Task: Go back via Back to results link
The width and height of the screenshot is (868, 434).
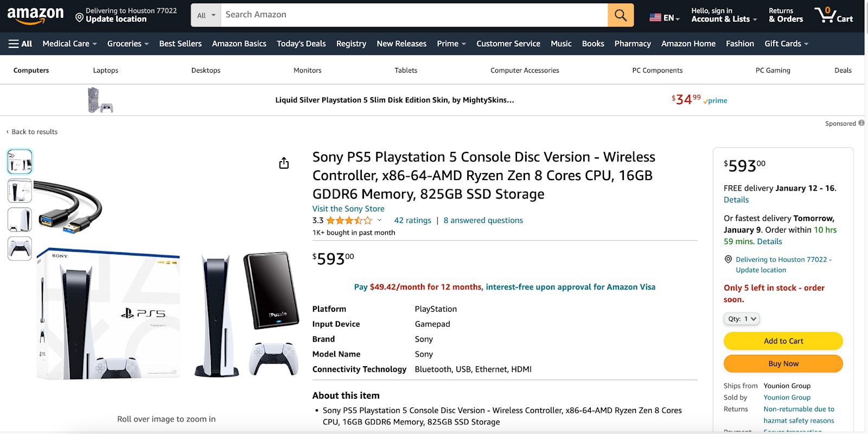Action: click(34, 132)
